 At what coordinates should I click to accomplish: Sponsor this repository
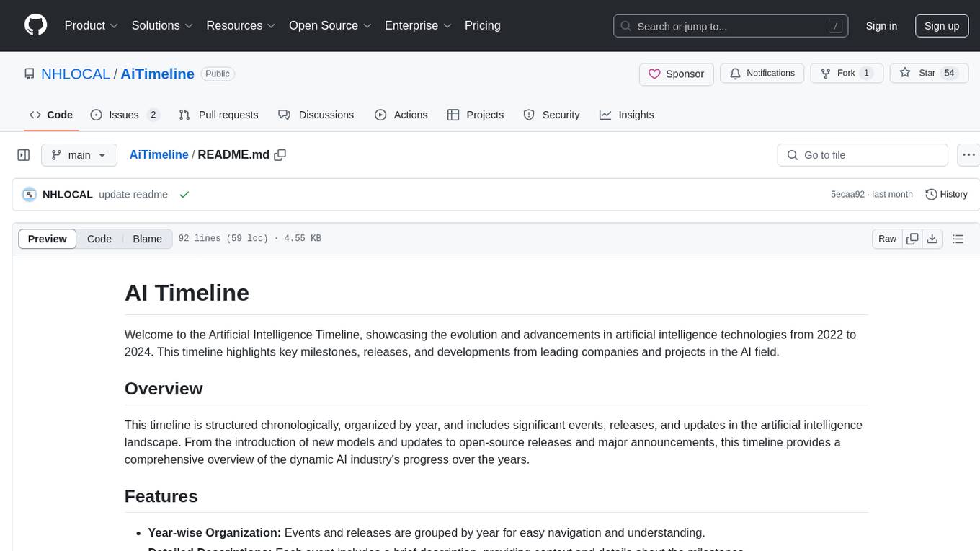(x=677, y=74)
